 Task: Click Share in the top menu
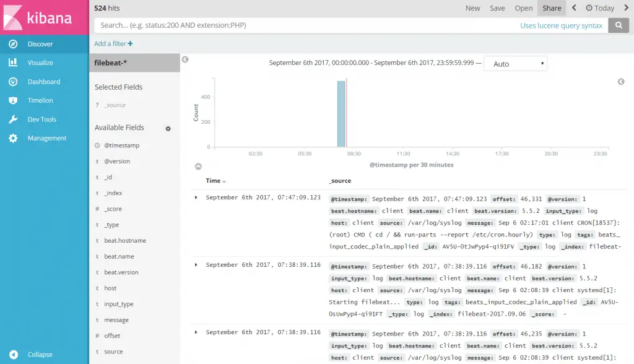552,8
